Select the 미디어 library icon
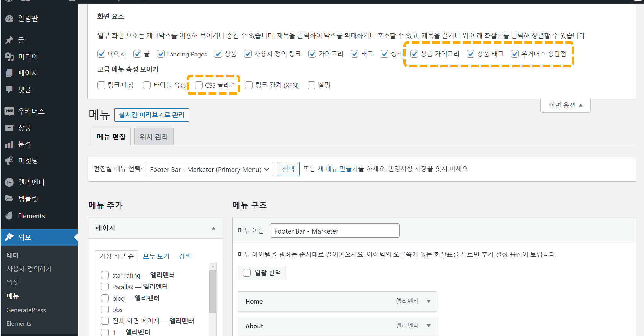Viewport: 644px width, 336px height. pos(9,56)
